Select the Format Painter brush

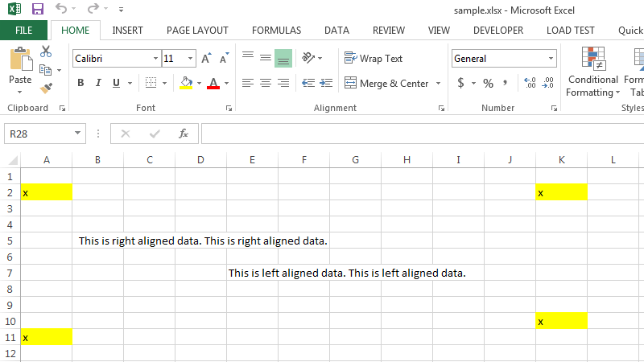coord(46,88)
